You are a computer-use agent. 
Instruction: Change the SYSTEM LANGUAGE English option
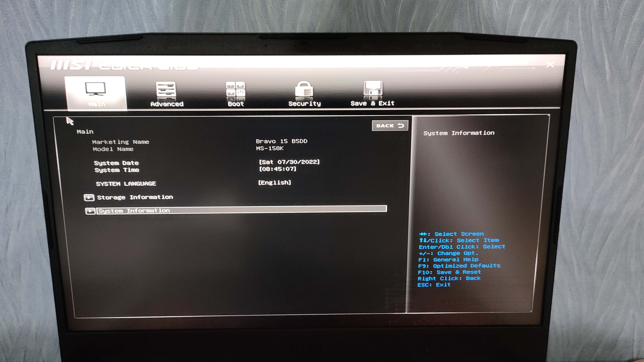click(274, 183)
